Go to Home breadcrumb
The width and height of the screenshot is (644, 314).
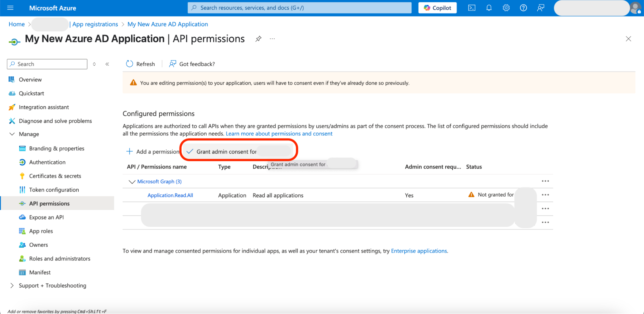(17, 24)
